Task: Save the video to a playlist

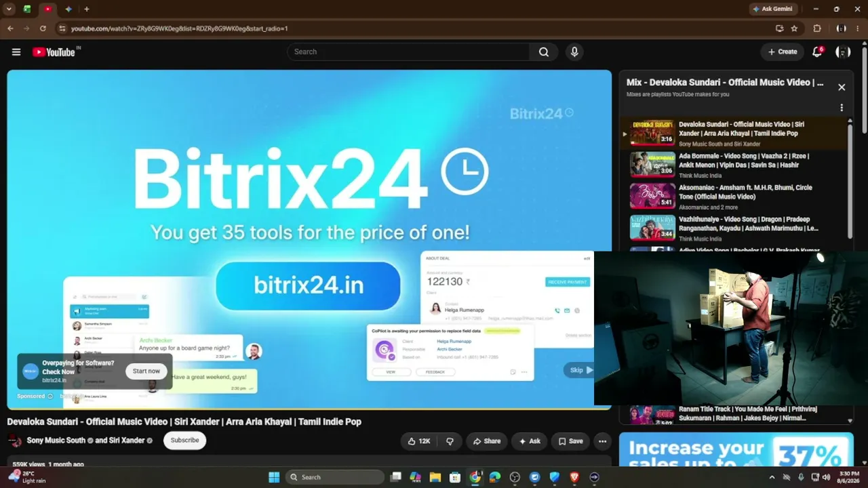Action: (570, 441)
